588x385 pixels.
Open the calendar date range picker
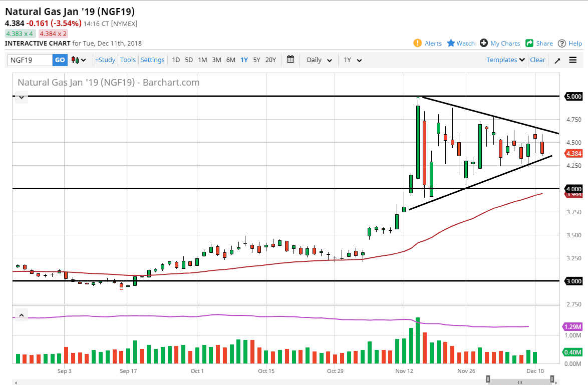pos(290,60)
